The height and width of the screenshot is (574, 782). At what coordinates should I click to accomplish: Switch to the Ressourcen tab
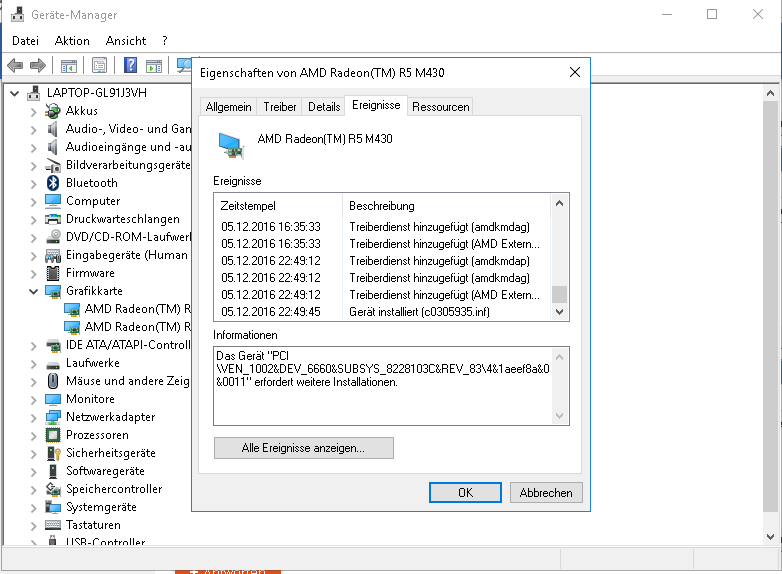point(440,107)
